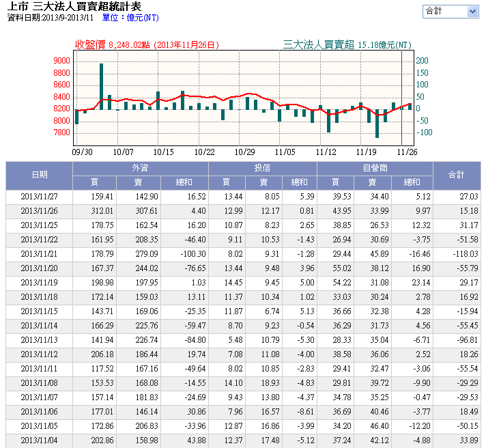This screenshot has width=486, height=448.
Task: Click the 三大法人買賣超 15.18億元 label
Action: 347,45
